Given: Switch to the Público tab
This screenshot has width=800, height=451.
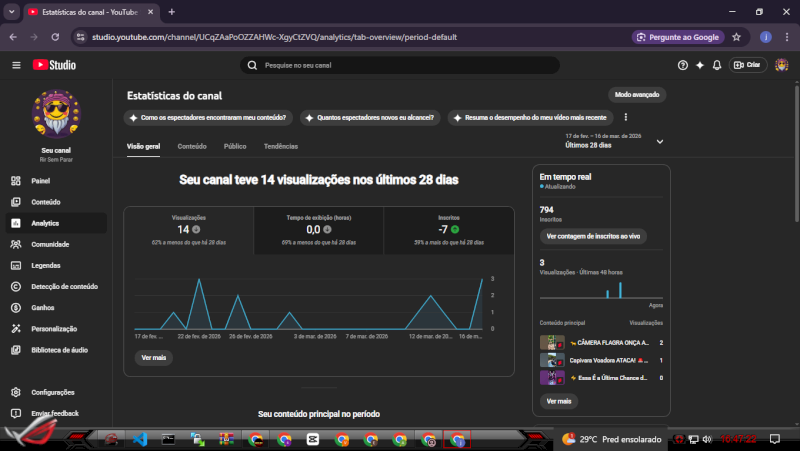Looking at the screenshot, I should coord(235,146).
